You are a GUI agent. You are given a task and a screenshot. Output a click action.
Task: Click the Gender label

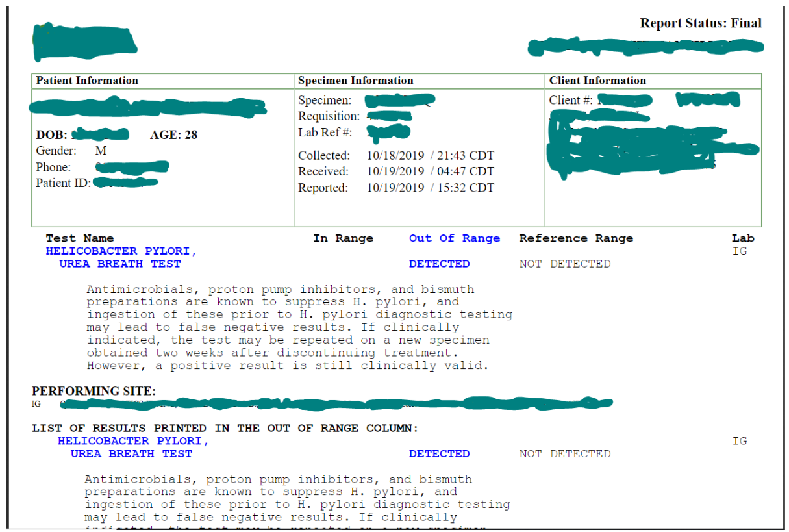pos(56,151)
